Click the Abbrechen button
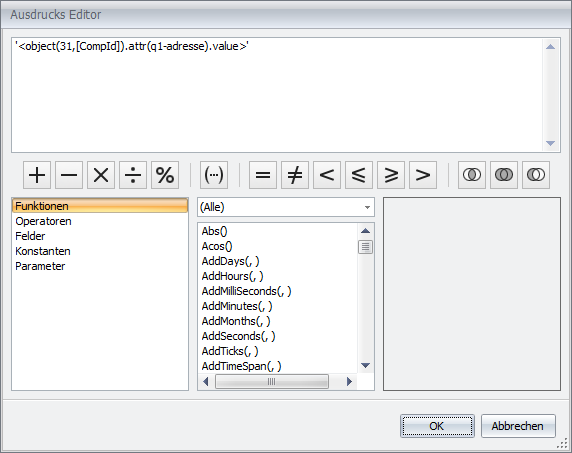 (518, 426)
